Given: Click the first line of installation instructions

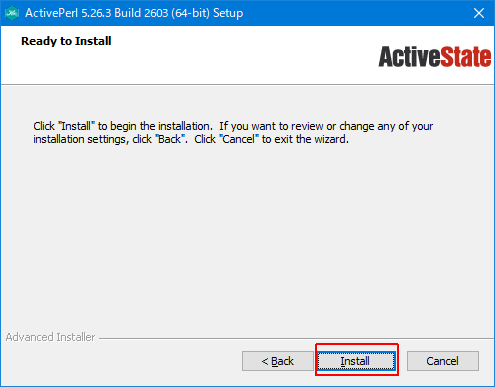Looking at the screenshot, I should pos(233,126).
